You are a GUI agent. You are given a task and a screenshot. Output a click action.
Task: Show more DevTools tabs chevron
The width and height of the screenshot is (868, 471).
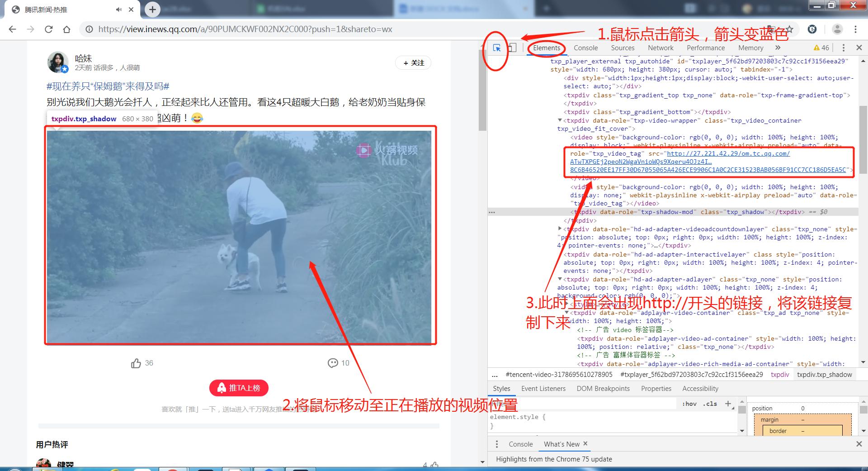click(x=778, y=48)
